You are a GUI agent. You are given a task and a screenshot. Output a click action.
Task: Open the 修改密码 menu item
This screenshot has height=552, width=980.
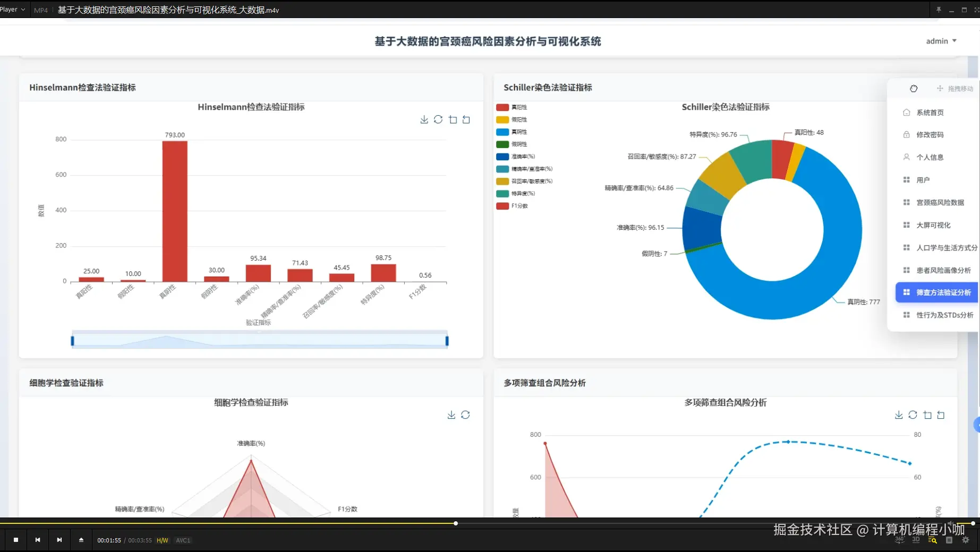pos(930,135)
